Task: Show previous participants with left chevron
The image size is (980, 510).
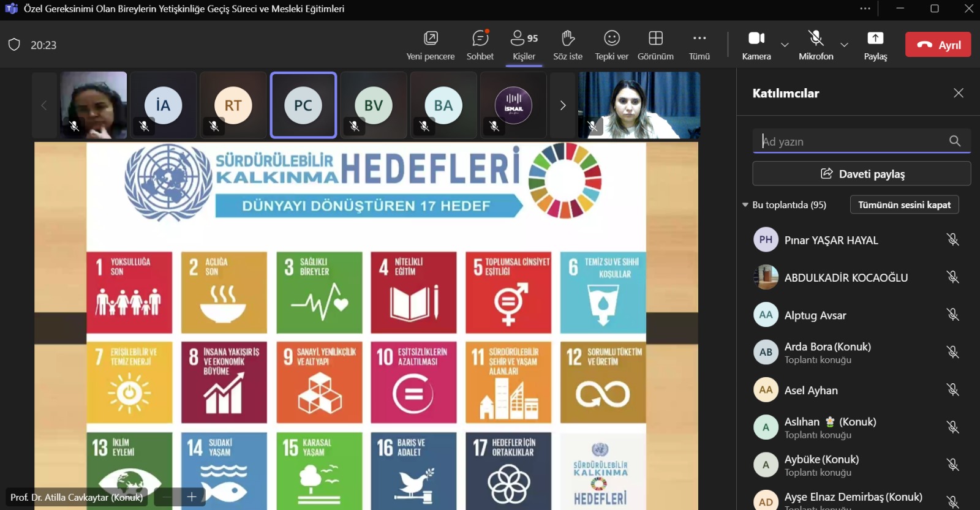Action: click(x=44, y=105)
